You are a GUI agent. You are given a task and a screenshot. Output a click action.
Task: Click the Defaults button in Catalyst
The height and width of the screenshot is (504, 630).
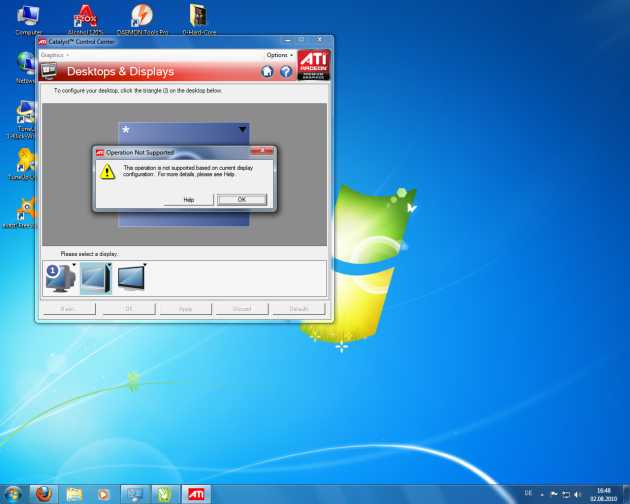(299, 309)
